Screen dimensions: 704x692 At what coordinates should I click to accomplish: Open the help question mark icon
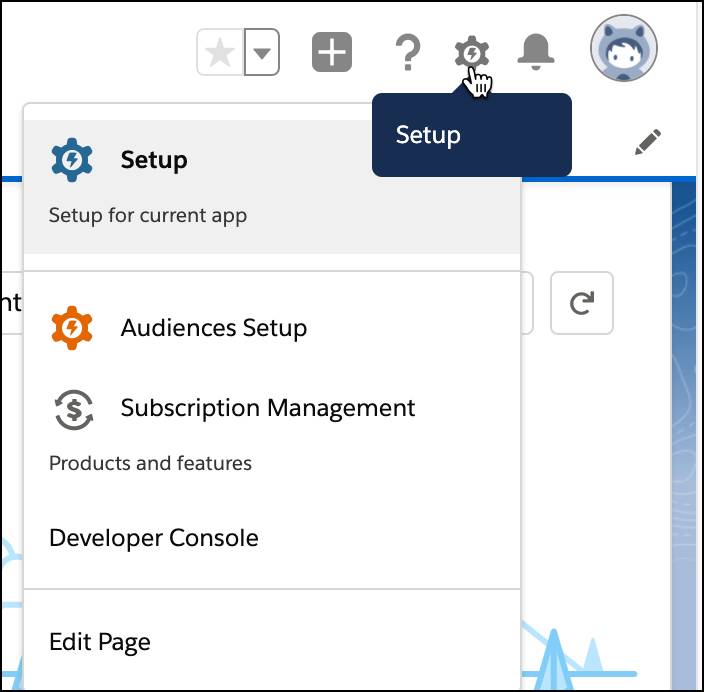pos(408,53)
